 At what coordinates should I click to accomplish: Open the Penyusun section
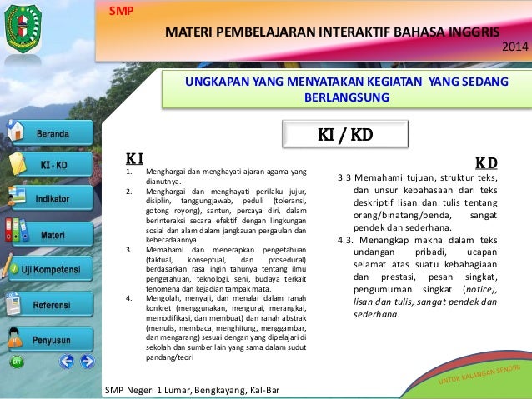(x=52, y=340)
